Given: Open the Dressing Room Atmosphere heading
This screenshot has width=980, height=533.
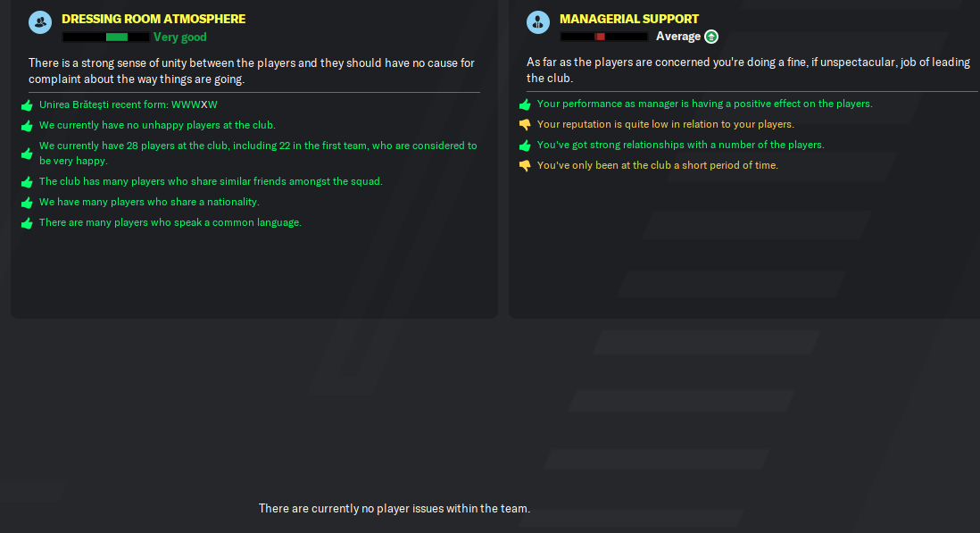Looking at the screenshot, I should (x=154, y=19).
